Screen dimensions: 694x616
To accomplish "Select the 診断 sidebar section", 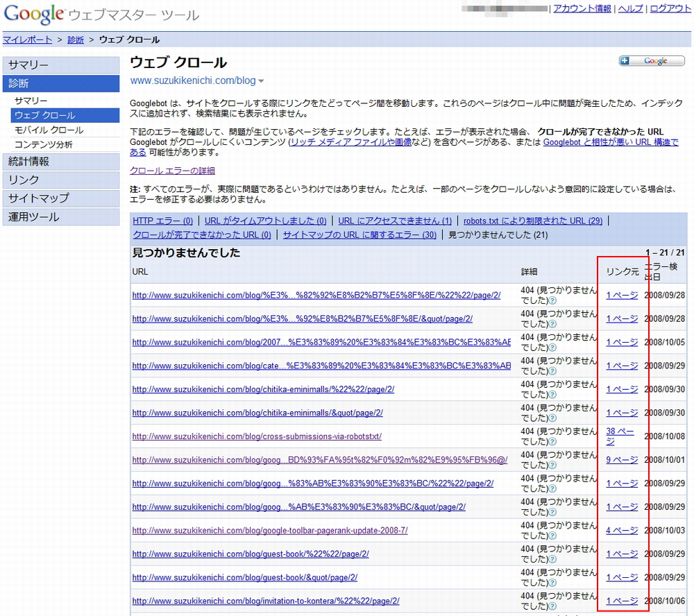I will [x=61, y=83].
